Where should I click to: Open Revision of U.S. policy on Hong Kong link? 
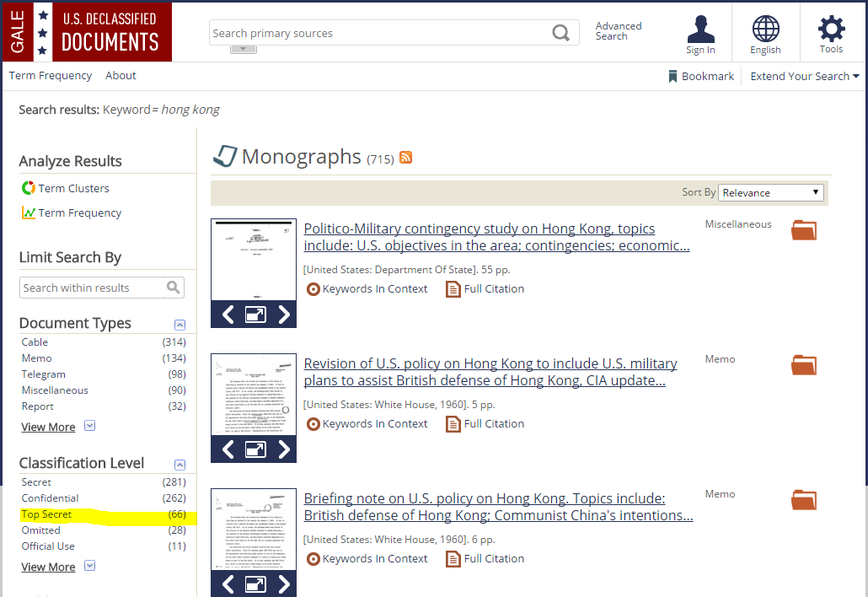tap(490, 372)
